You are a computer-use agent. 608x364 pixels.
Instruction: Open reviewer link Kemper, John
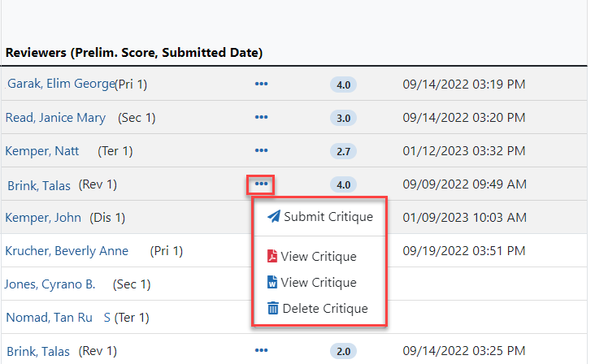pos(43,218)
